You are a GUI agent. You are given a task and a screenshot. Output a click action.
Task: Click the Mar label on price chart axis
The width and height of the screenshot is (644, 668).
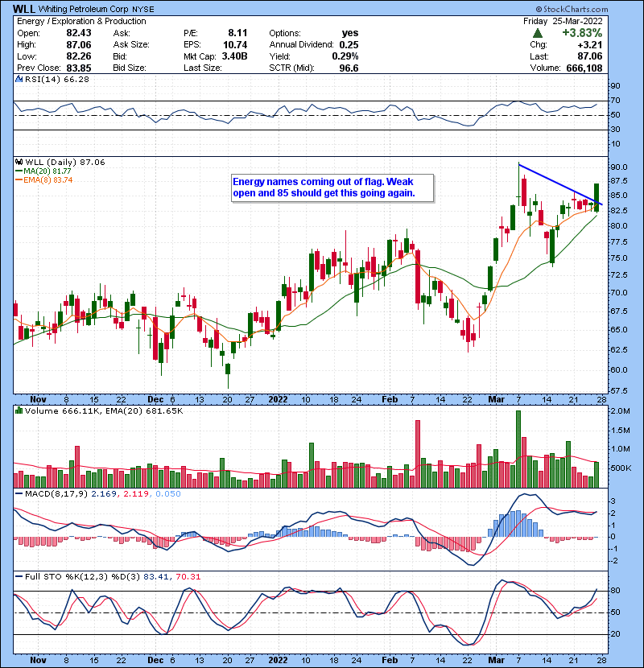click(496, 400)
